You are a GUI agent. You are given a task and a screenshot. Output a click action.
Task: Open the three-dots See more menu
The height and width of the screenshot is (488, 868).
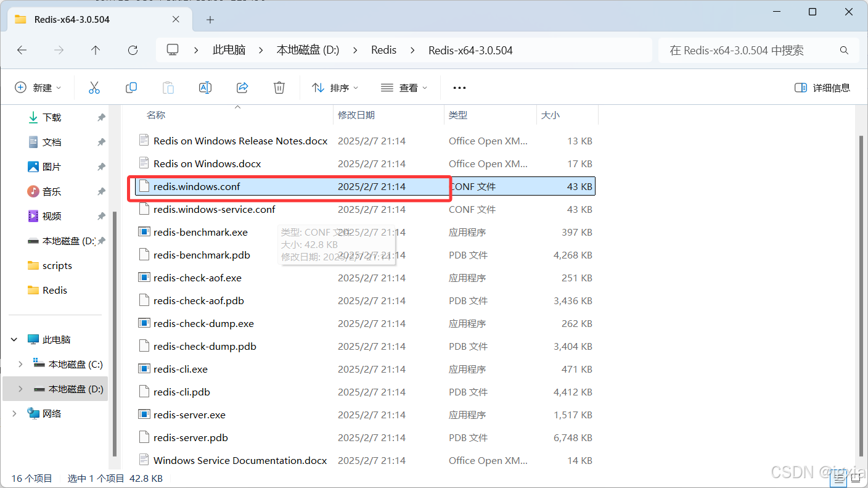click(459, 88)
